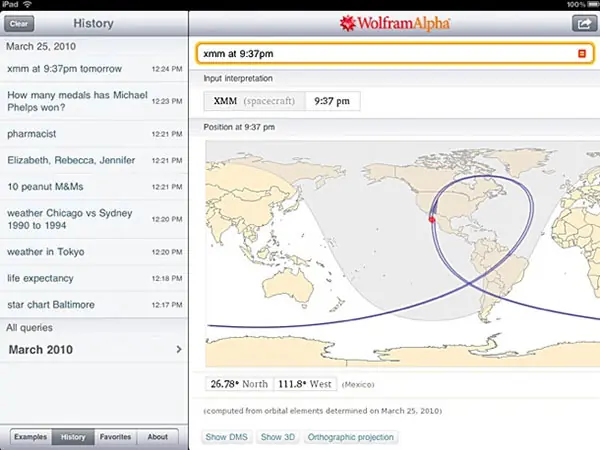Tap the '9:37 pm' interpretation cell
The image size is (600, 450).
[332, 101]
